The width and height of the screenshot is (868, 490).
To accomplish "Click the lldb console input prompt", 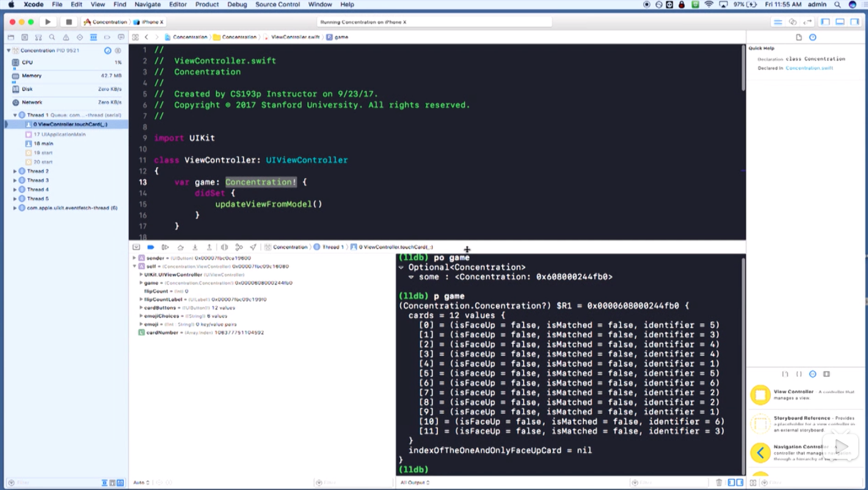I will [414, 469].
